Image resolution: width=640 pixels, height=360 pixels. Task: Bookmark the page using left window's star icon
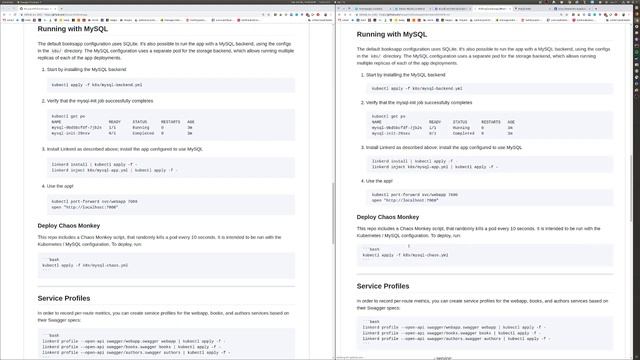pos(269,15)
